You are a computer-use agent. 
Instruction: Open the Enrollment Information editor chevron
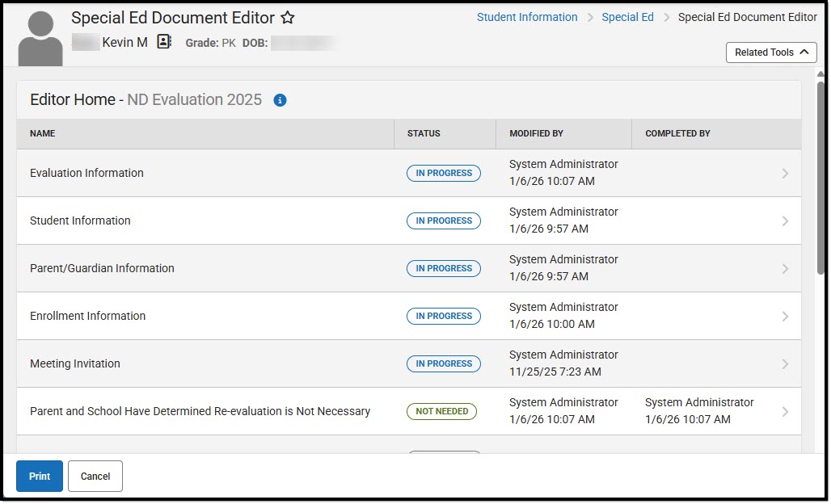783,316
